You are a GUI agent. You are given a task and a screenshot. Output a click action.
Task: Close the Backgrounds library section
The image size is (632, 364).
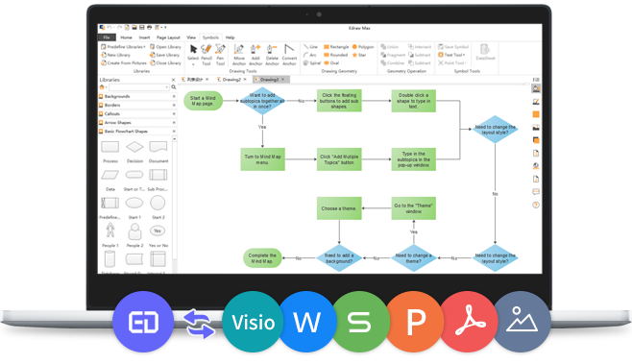tap(174, 96)
